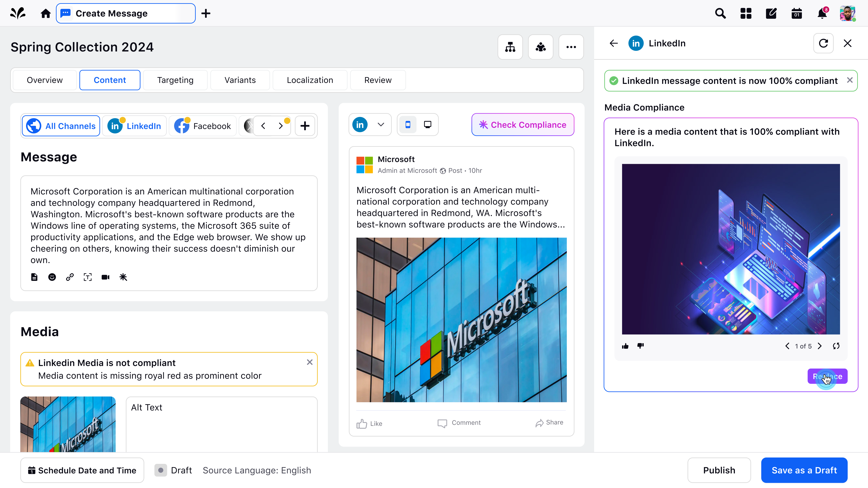Viewport: 868px width, 488px height.
Task: Click the video camera icon in message toolbar
Action: point(105,277)
